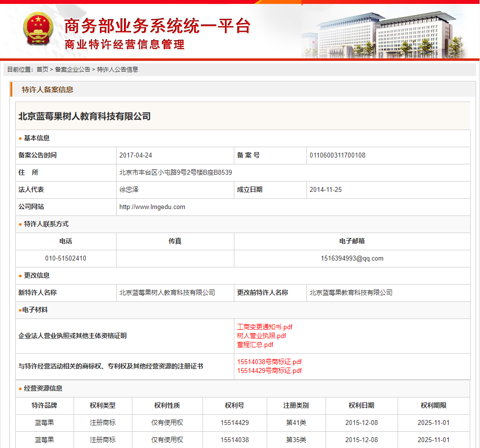Screen dimensions: 480x448
Task: Open the 首页 breadcrumb link
Action: click(42, 70)
